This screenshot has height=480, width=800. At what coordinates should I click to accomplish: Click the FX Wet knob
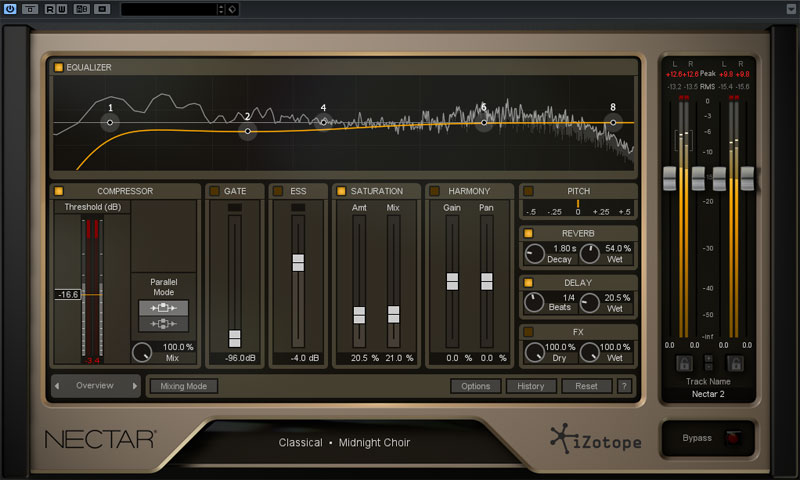coord(590,352)
